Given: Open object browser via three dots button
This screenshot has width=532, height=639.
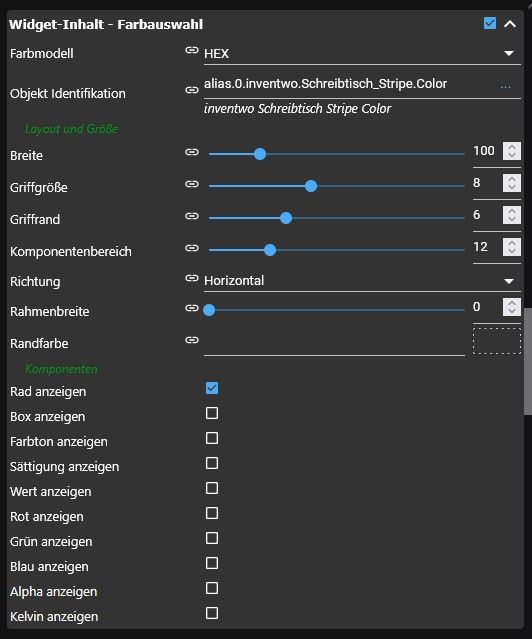Looking at the screenshot, I should point(505,86).
